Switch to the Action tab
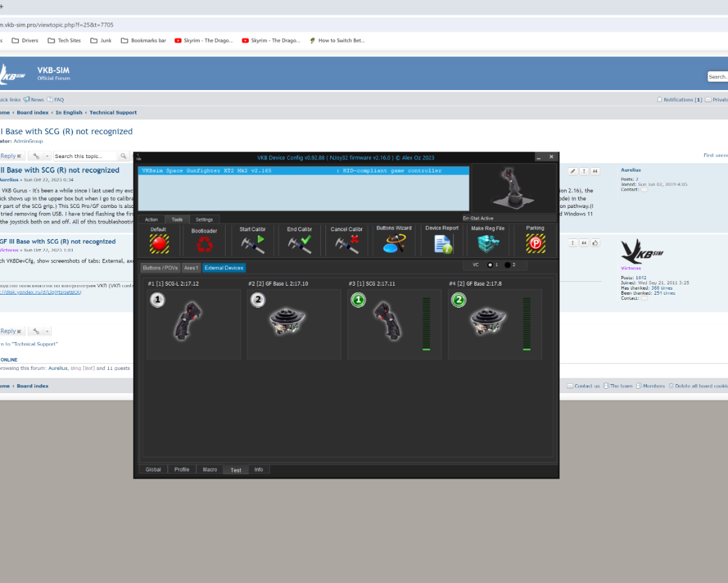This screenshot has width=728, height=583. [x=151, y=220]
